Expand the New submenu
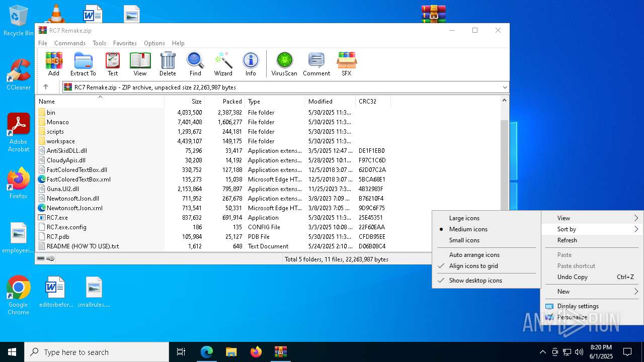 (x=592, y=292)
